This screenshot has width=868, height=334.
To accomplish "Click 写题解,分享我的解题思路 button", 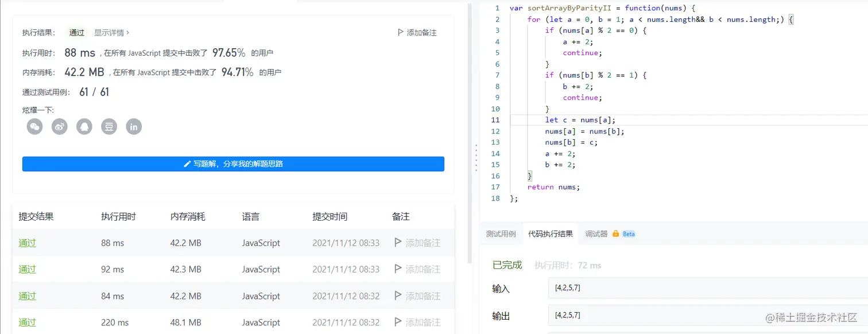I will (x=233, y=164).
